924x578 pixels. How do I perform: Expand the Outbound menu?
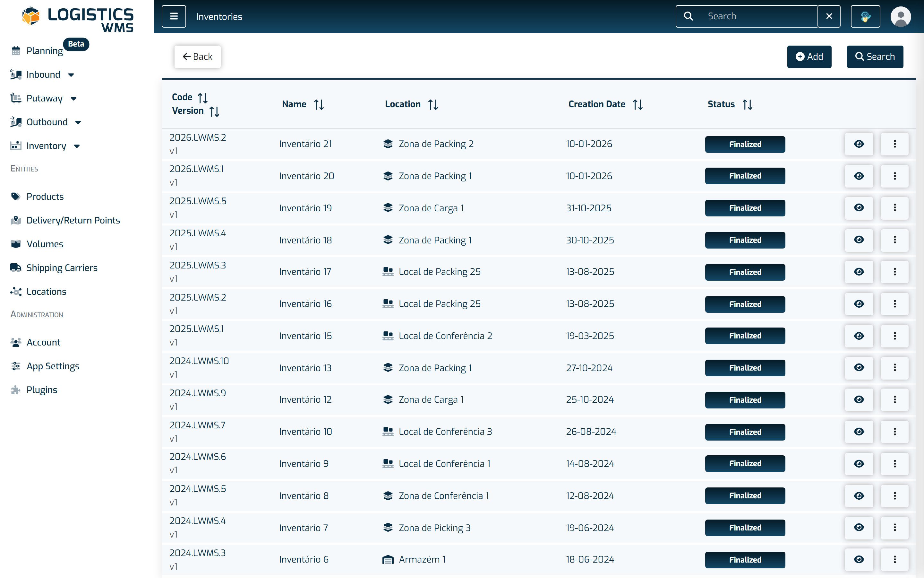[46, 122]
